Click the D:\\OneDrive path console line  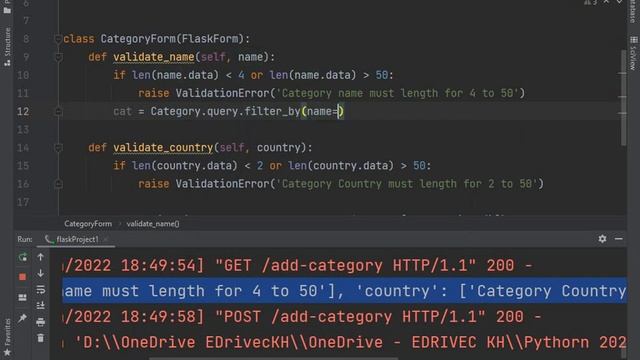[x=344, y=342]
